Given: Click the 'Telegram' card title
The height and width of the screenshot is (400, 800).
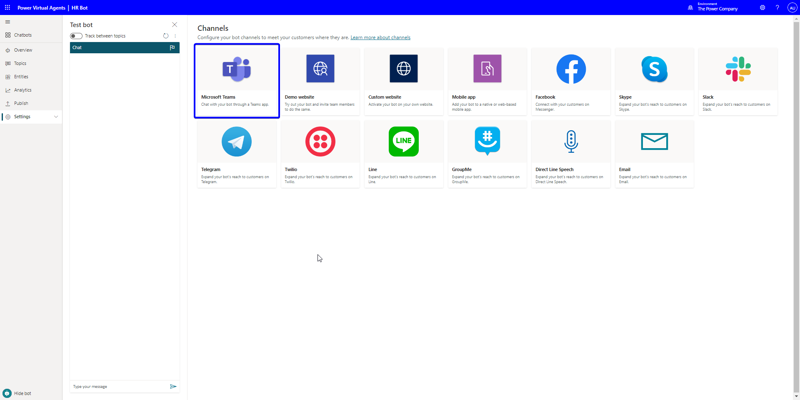Looking at the screenshot, I should click(x=211, y=169).
